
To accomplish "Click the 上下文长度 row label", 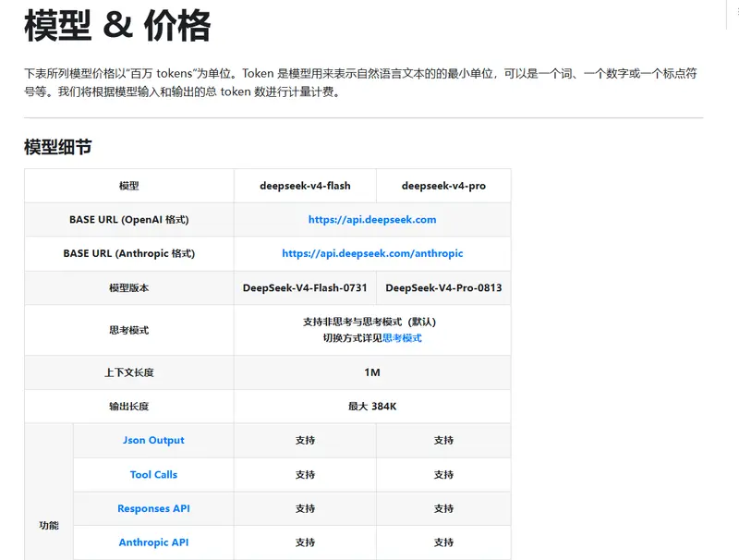I will click(x=129, y=372).
